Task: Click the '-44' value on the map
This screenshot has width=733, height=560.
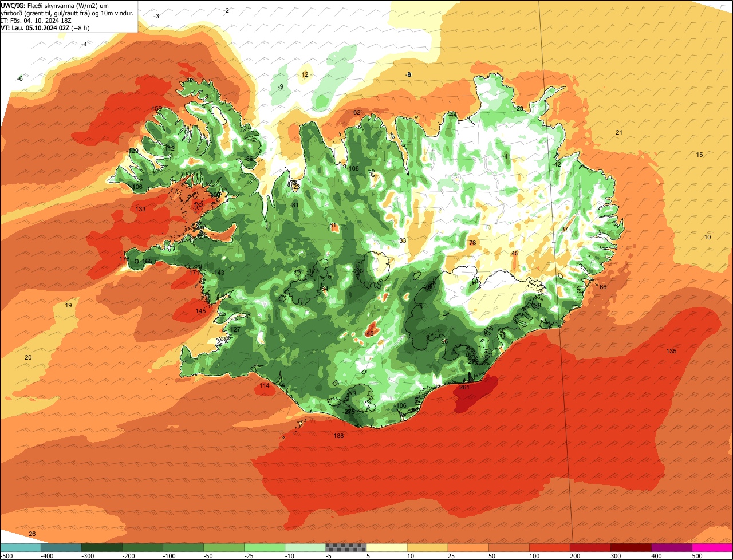Action: click(452, 115)
